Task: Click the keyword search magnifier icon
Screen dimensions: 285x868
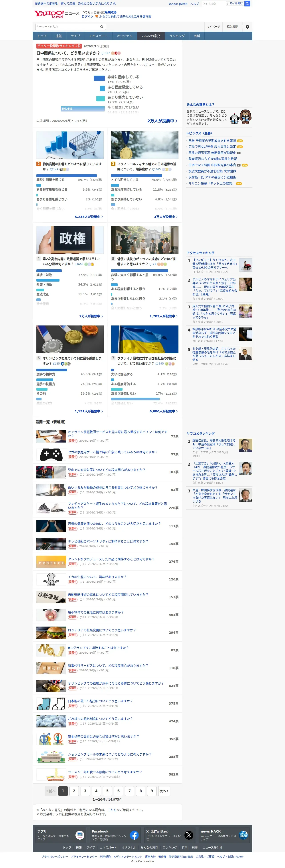Action: pyautogui.click(x=102, y=27)
